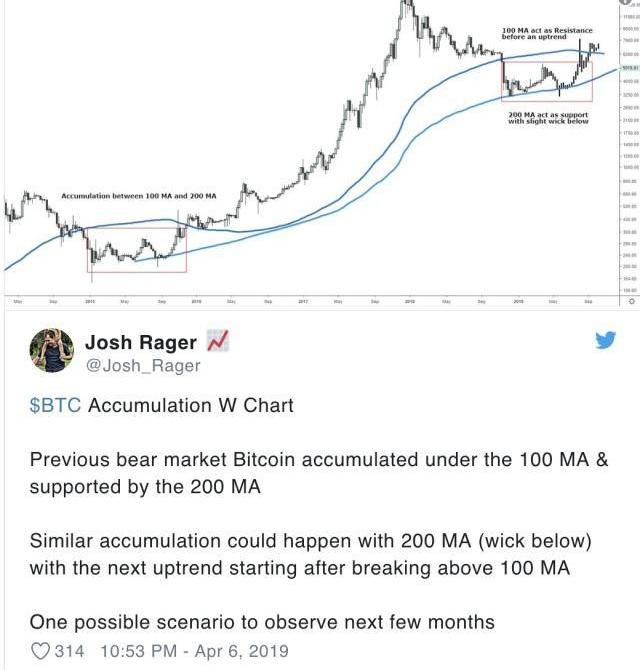This screenshot has width=640, height=670.
Task: Click the 314 likes count
Action: (70, 651)
